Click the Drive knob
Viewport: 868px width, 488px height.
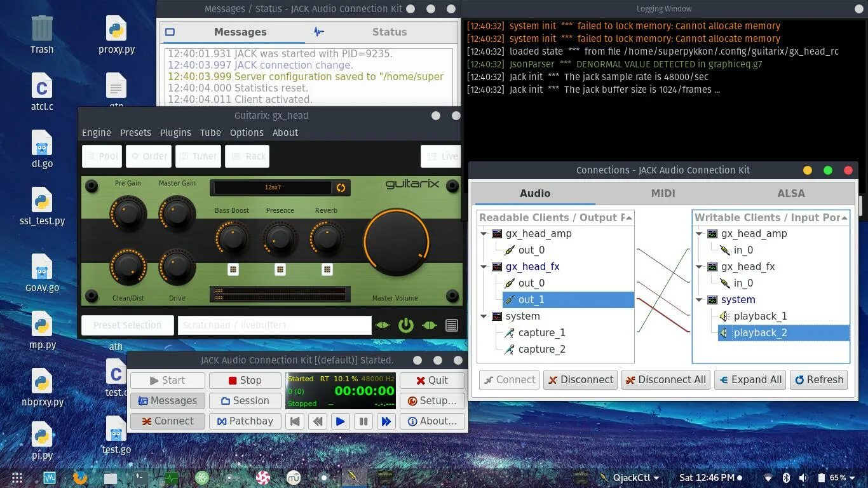pyautogui.click(x=177, y=266)
